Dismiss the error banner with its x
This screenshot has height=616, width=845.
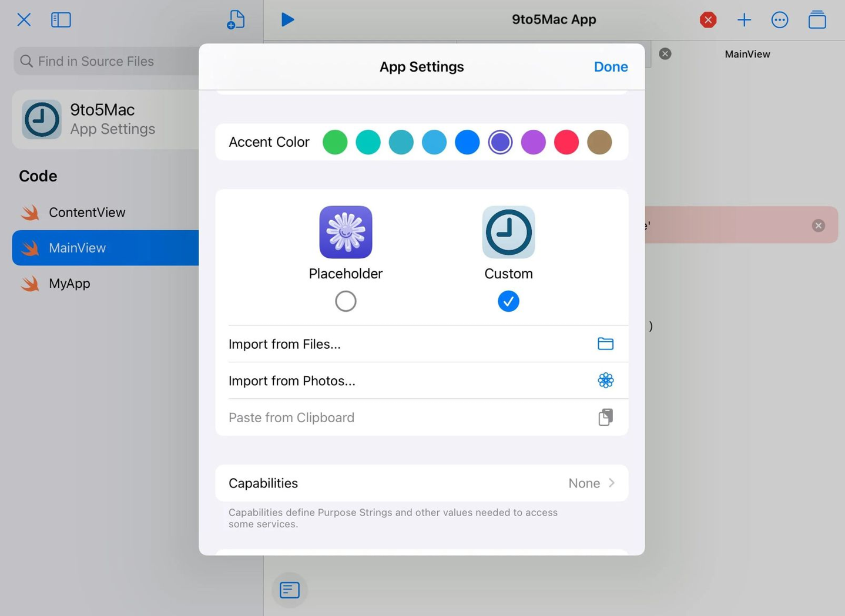(x=818, y=225)
